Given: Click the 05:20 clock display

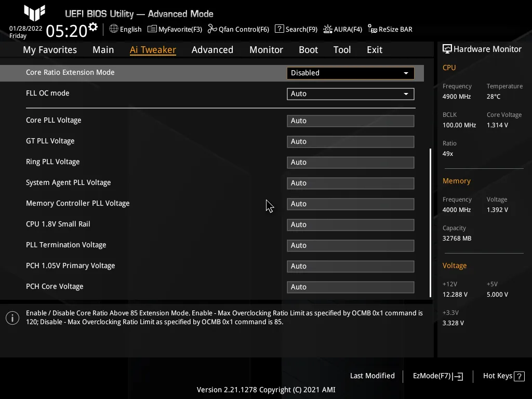Looking at the screenshot, I should pyautogui.click(x=66, y=31).
